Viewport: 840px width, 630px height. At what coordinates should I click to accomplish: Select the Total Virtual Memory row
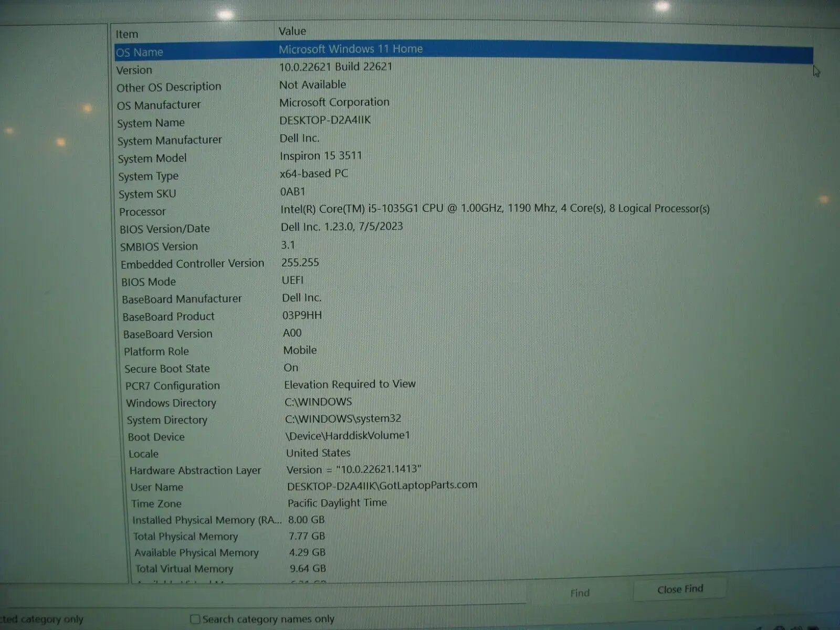coord(184,569)
